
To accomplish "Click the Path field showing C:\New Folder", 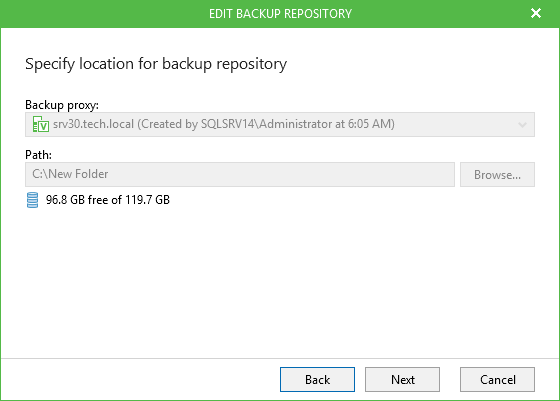I will 240,174.
